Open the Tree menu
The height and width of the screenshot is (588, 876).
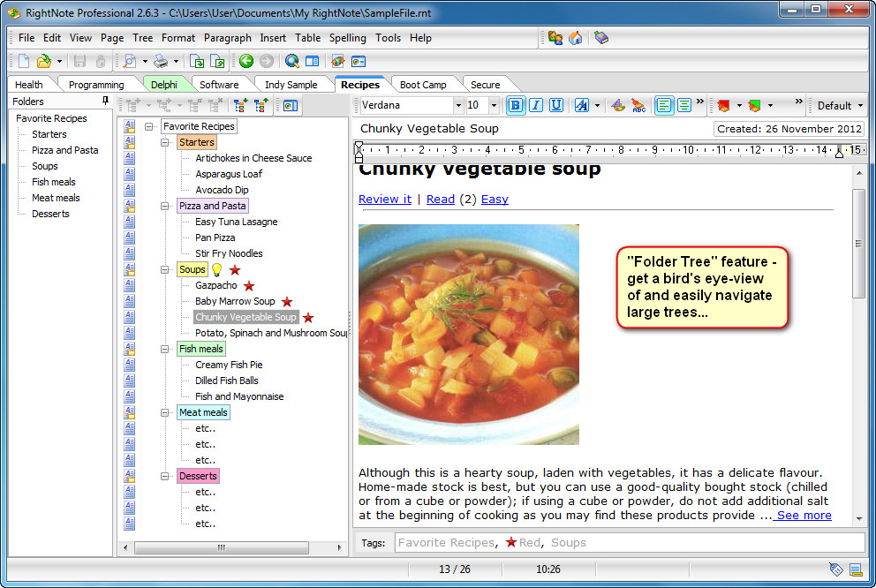coord(142,38)
